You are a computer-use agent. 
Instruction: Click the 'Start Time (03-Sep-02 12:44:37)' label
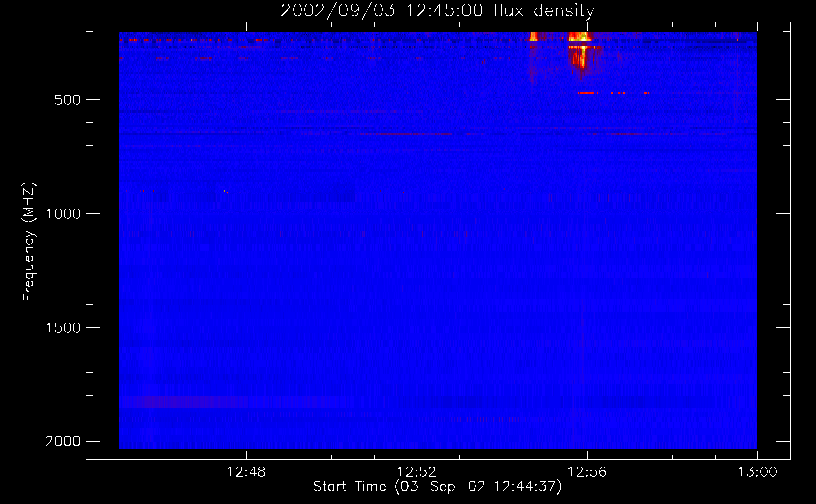(x=437, y=487)
